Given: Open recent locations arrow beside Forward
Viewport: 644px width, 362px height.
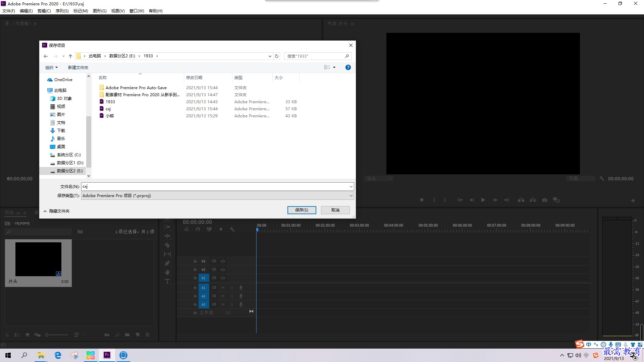Looking at the screenshot, I should [63, 56].
